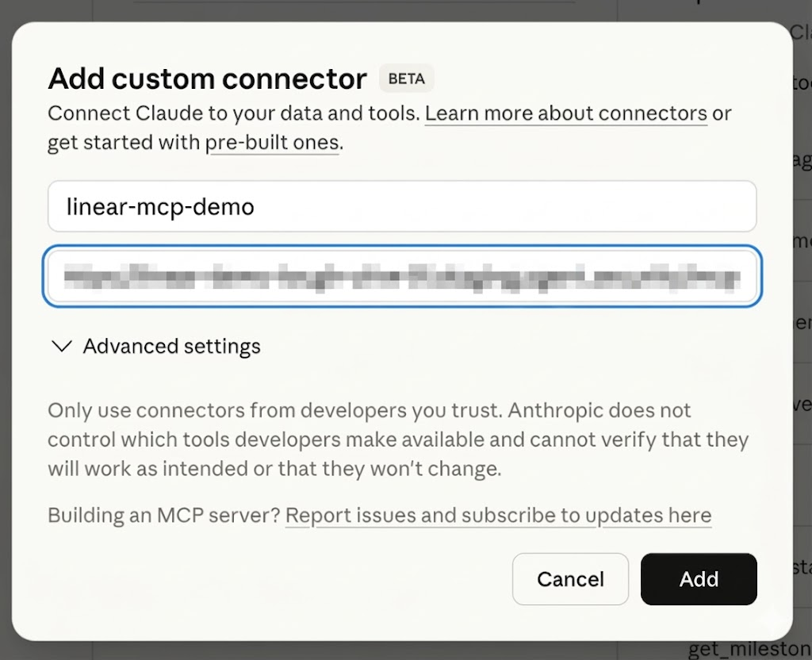
Task: Click the BETA badge beside the title
Action: click(407, 79)
